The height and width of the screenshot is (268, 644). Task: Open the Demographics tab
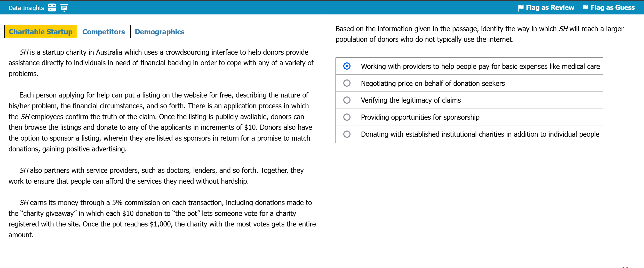click(160, 31)
